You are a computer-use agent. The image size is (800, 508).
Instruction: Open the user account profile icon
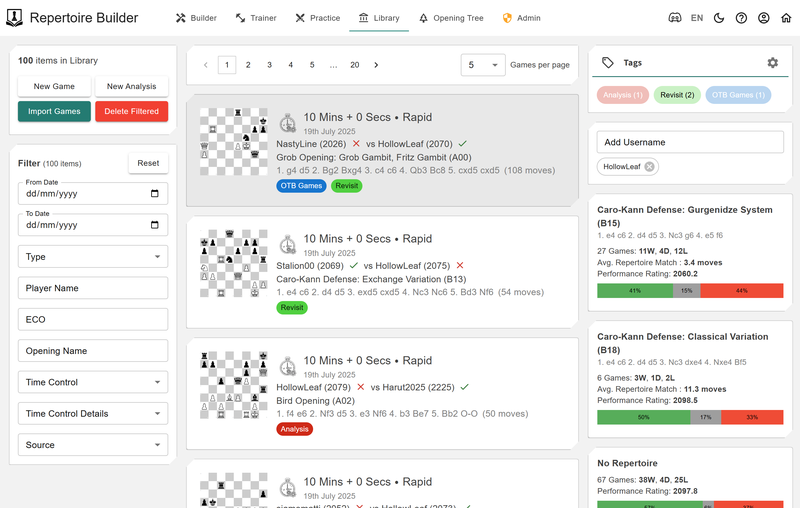764,18
